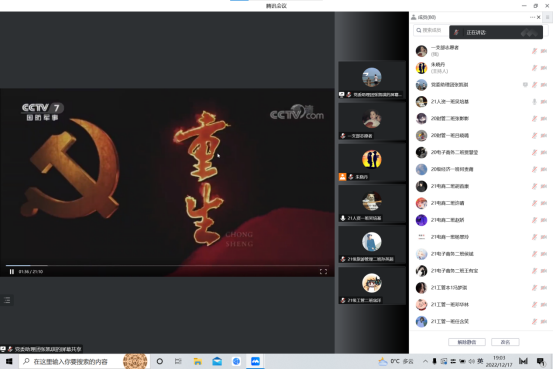The width and height of the screenshot is (553, 369).
Task: Seek along the video progress bar
Action: point(167,265)
